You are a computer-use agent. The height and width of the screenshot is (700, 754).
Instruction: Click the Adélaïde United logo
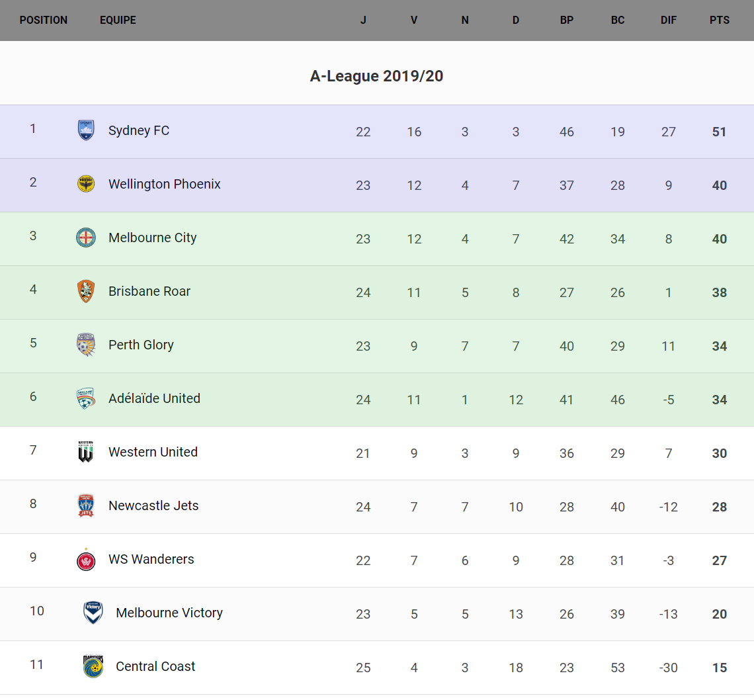(86, 398)
